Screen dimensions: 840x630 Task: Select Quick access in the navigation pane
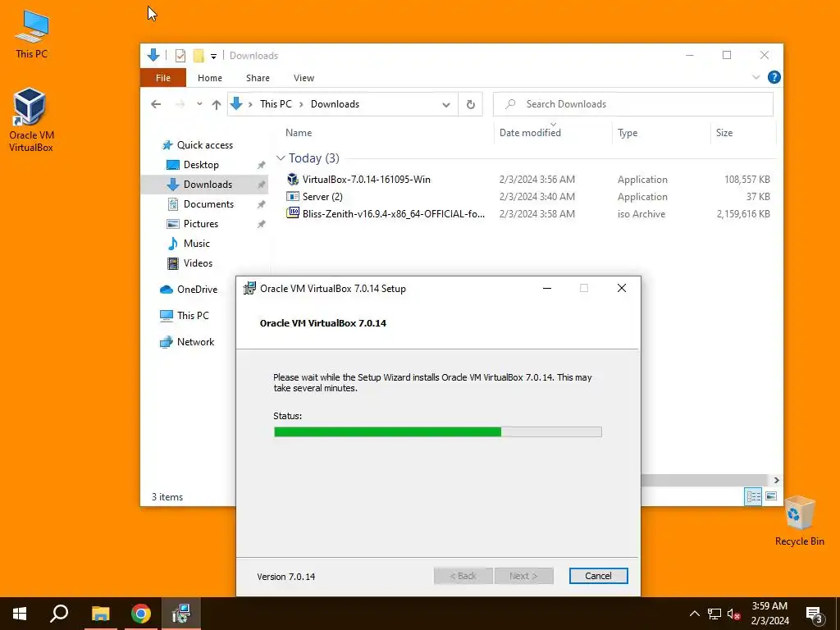(x=204, y=145)
